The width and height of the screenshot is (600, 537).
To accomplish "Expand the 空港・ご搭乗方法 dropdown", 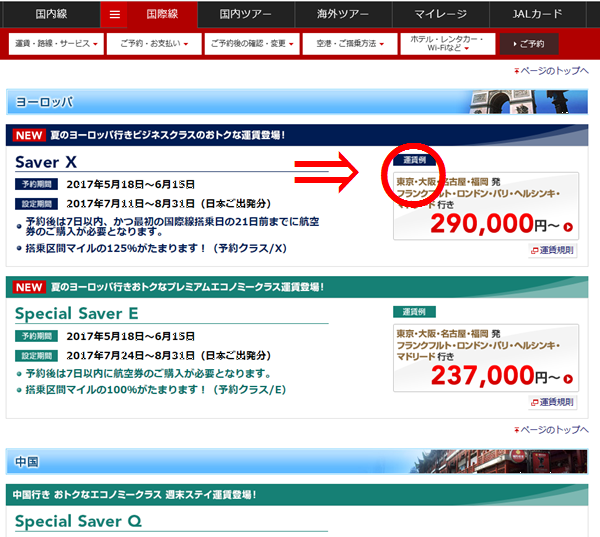I will pos(350,44).
